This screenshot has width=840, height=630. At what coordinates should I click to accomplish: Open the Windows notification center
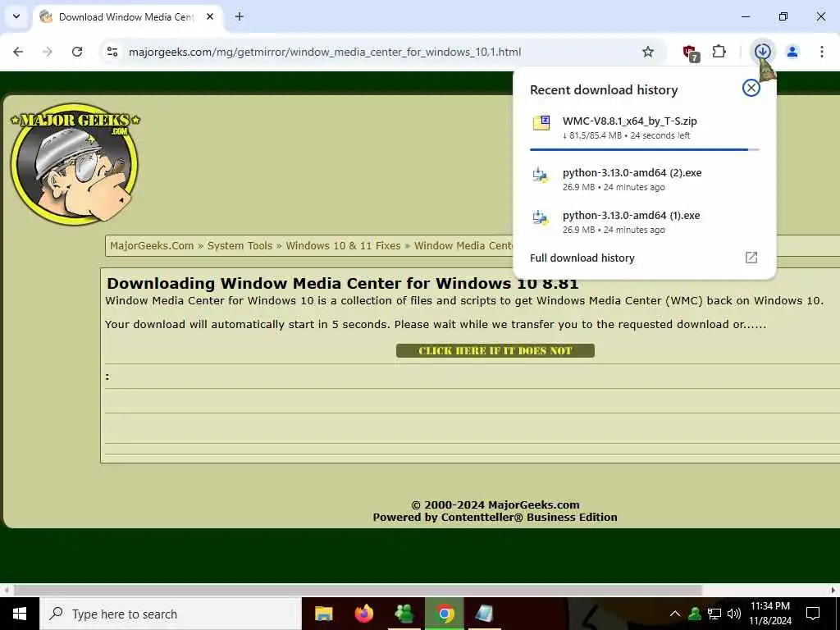coord(813,614)
